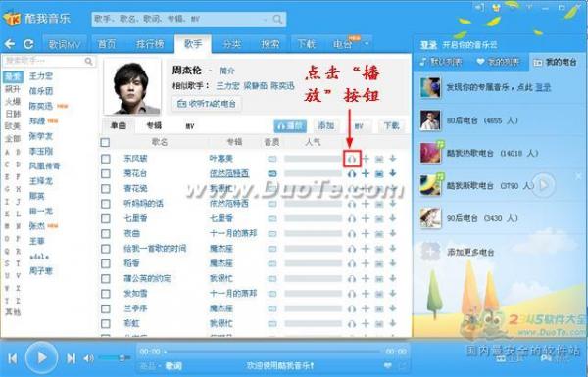Download 东风破 using its down-arrow icon
The height and width of the screenshot is (377, 588).
tap(393, 159)
